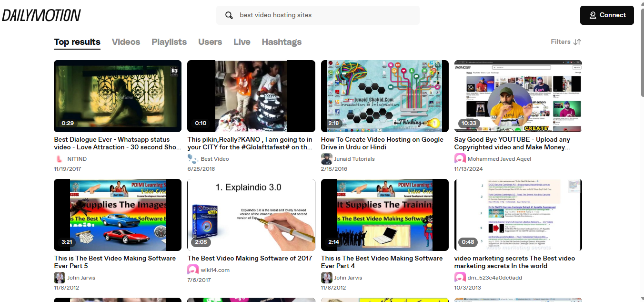Click the date 10/3/2013
The height and width of the screenshot is (302, 644).
(x=468, y=288)
